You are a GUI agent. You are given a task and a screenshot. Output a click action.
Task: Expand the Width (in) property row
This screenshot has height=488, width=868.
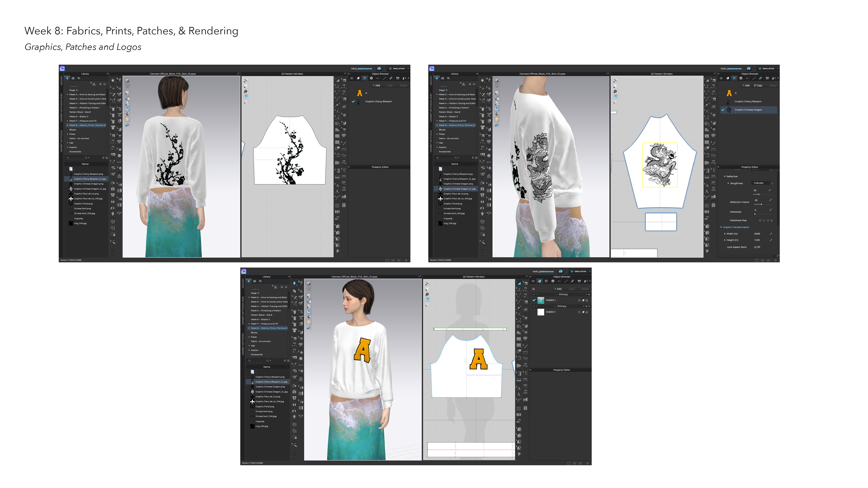point(725,234)
